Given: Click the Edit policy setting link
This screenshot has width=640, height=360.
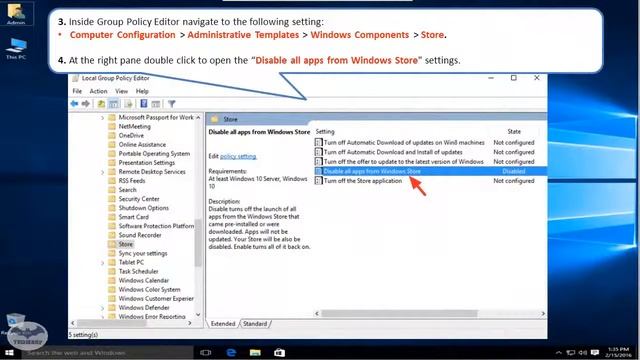Looking at the screenshot, I should [238, 156].
